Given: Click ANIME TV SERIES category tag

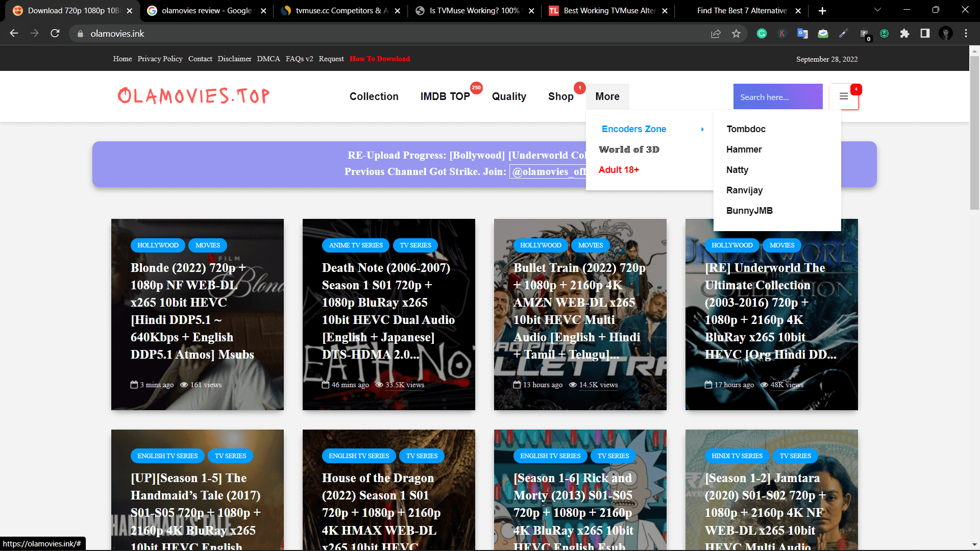Looking at the screenshot, I should pyautogui.click(x=356, y=245).
